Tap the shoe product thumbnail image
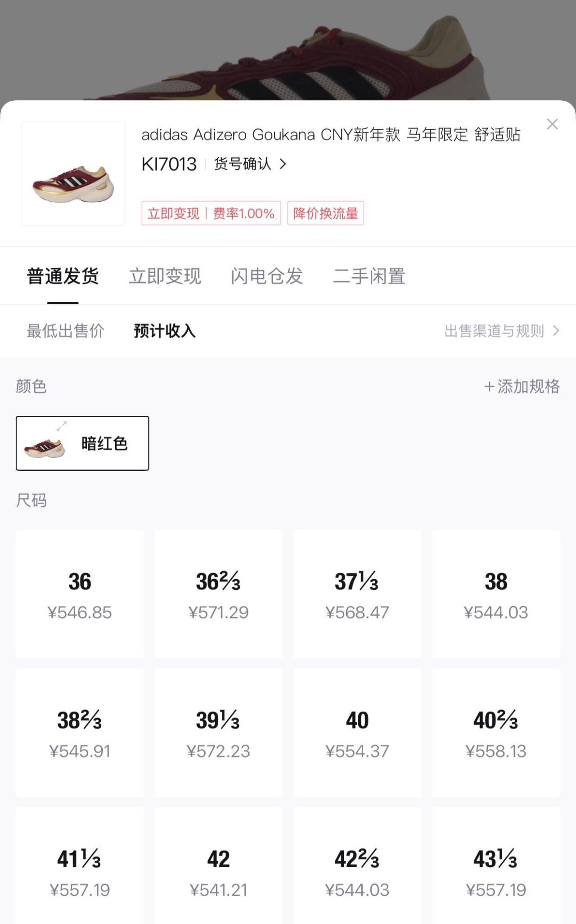The width and height of the screenshot is (576, 924). coord(73,174)
